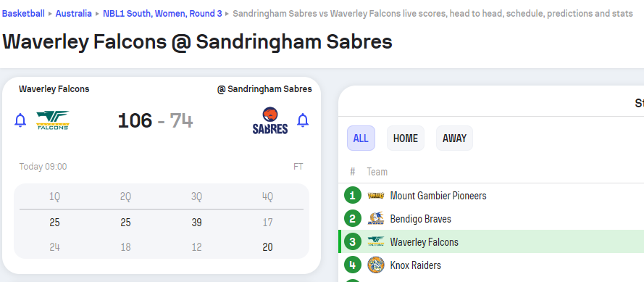Image resolution: width=644 pixels, height=282 pixels.
Task: Open Australia breadcrumb link
Action: [73, 14]
